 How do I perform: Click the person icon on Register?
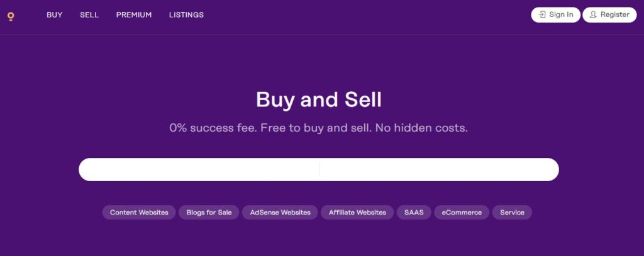pos(593,14)
